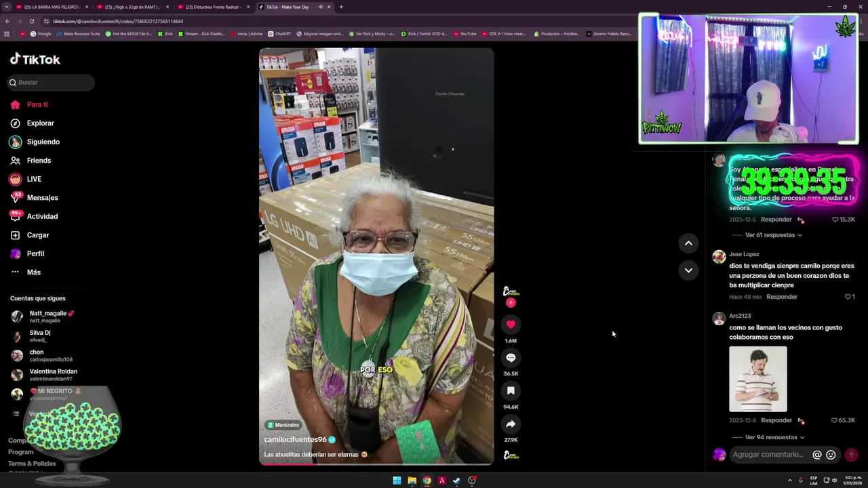This screenshot has width=868, height=488.
Task: Open MI NEGRITO followed account
Action: click(46, 394)
